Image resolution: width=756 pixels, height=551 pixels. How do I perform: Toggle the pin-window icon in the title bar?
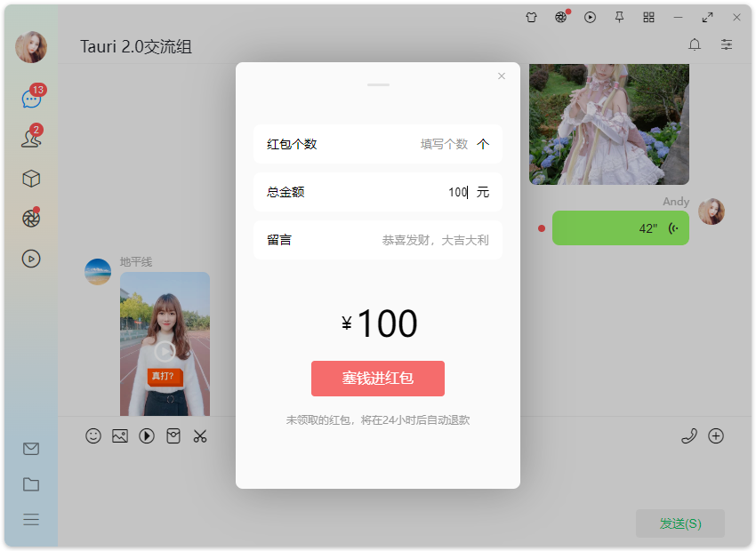click(x=619, y=17)
